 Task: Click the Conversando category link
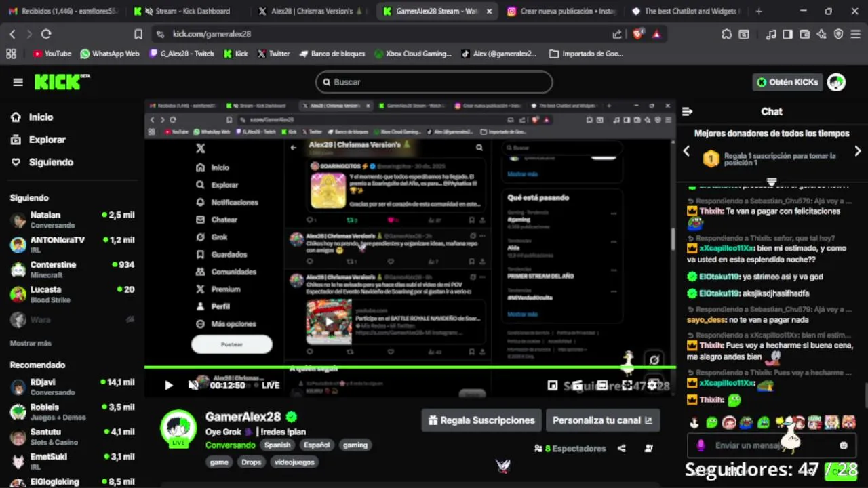point(231,445)
